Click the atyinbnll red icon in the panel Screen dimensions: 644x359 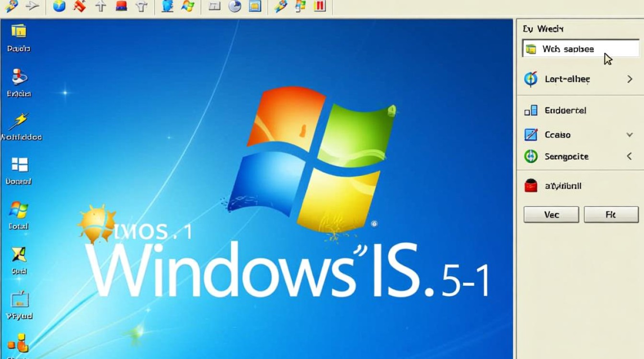[531, 186]
